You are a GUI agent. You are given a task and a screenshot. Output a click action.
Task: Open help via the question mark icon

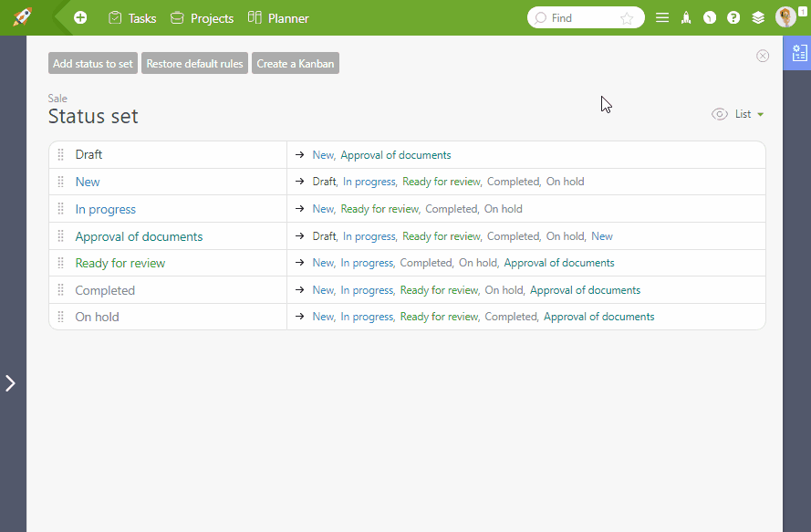[x=733, y=18]
